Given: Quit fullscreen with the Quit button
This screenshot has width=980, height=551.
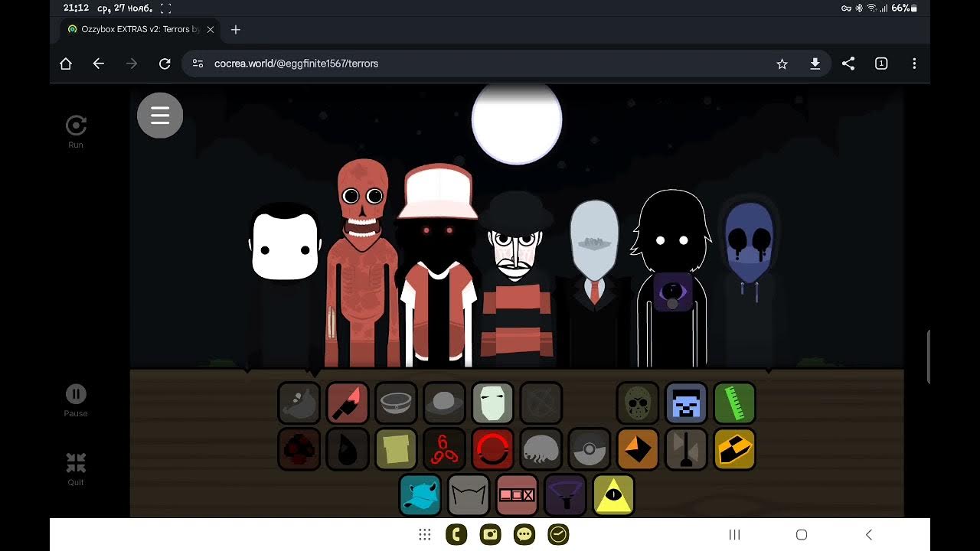Looking at the screenshot, I should (76, 469).
